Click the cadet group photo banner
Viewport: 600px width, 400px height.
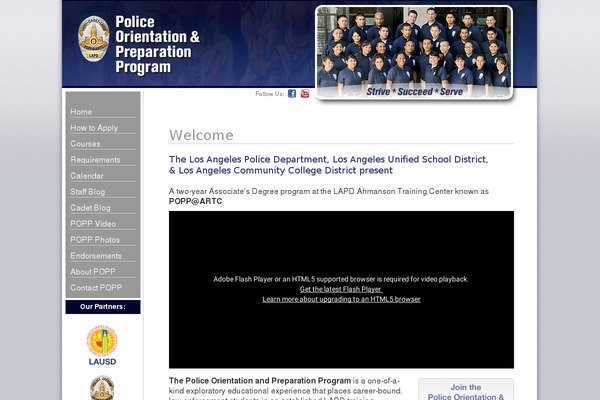pyautogui.click(x=414, y=52)
